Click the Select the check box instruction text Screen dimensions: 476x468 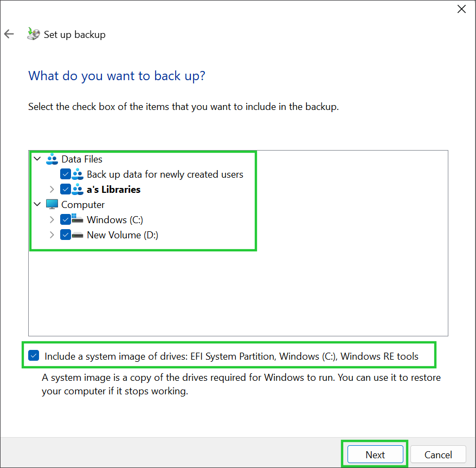click(183, 107)
